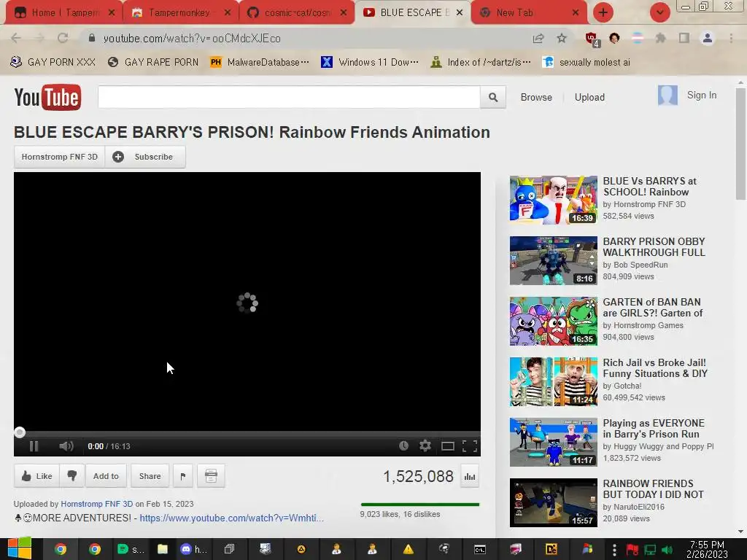Open the Extensions puzzle icon
This screenshot has width=747, height=560.
click(x=660, y=38)
